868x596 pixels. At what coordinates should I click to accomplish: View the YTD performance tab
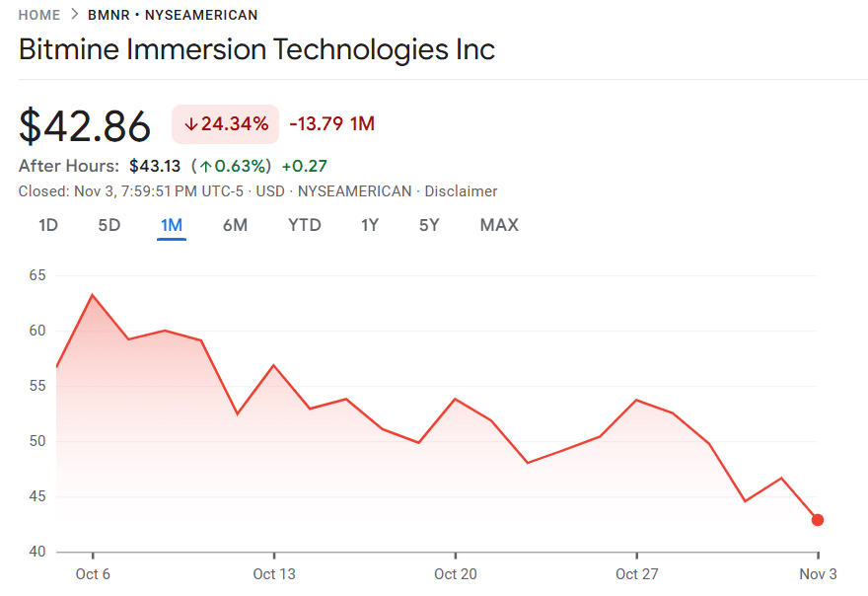[304, 225]
